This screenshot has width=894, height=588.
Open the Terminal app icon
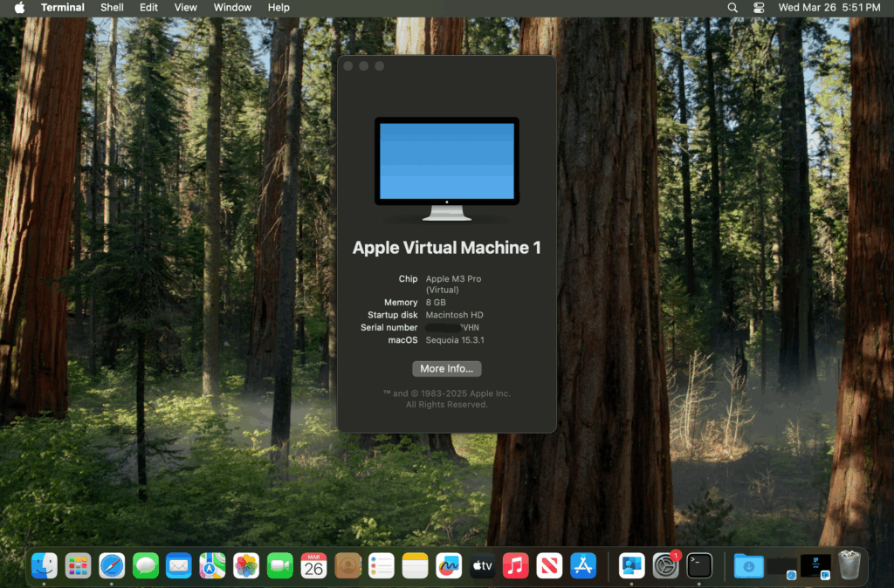coord(698,565)
